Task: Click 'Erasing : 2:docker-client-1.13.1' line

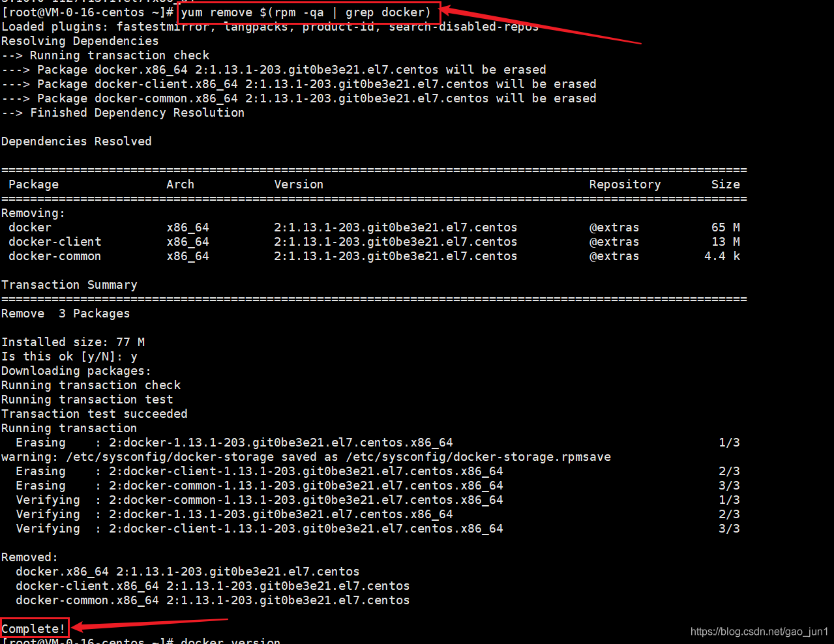Action: click(x=378, y=471)
